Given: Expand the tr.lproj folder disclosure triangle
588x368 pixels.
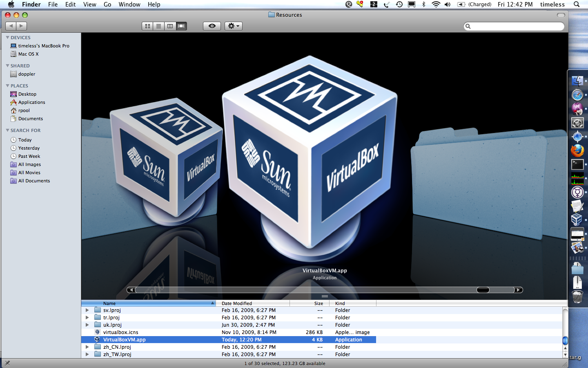Looking at the screenshot, I should (87, 318).
